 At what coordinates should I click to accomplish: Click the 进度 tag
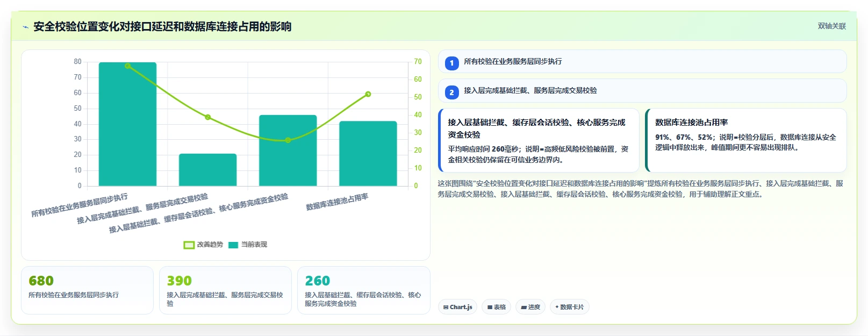[x=530, y=307]
